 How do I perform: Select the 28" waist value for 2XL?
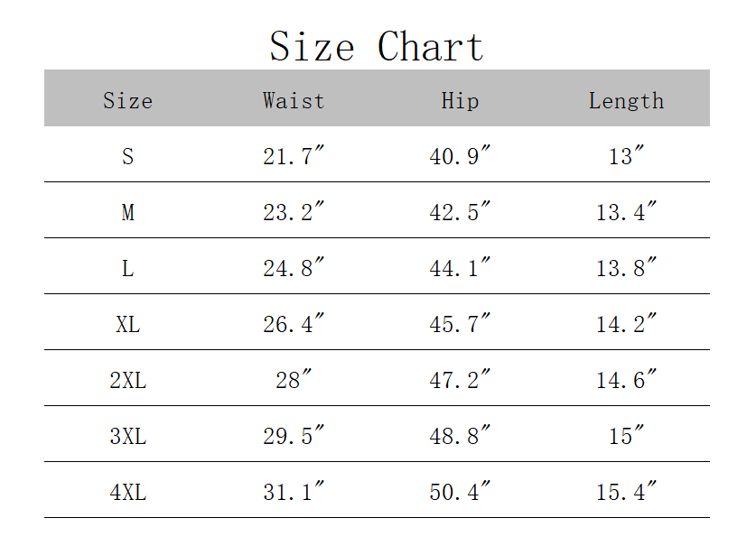tap(294, 379)
